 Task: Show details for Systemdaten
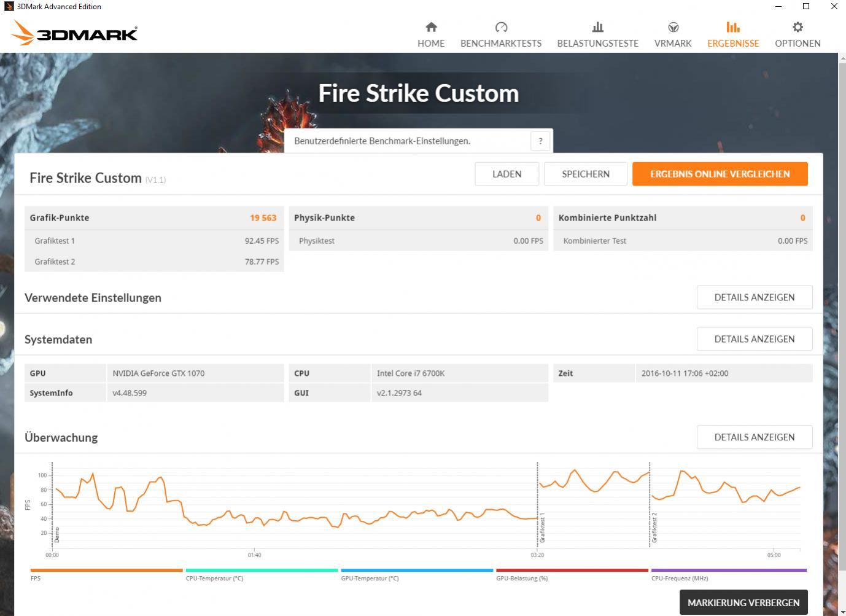[x=755, y=339]
